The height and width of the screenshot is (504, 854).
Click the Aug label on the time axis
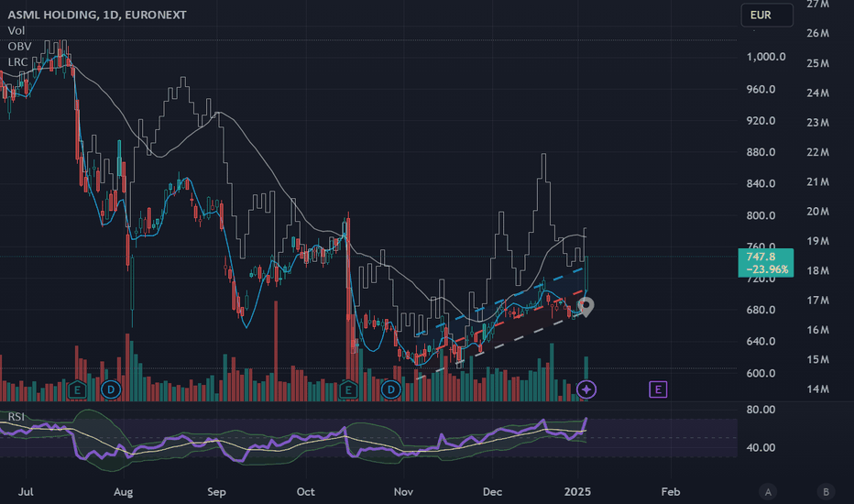click(123, 491)
